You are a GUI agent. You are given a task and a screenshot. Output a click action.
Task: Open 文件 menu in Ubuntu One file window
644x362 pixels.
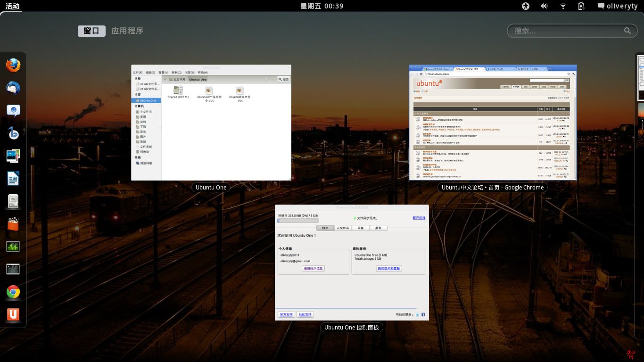pyautogui.click(x=138, y=73)
